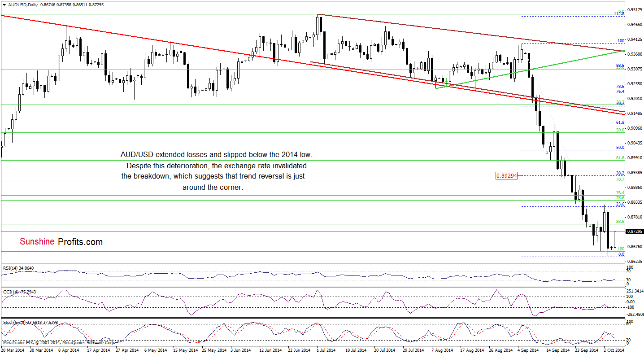Screen dimensions: 644x354
Task: Click the CCI scale value -282.4806
Action: (x=635, y=315)
